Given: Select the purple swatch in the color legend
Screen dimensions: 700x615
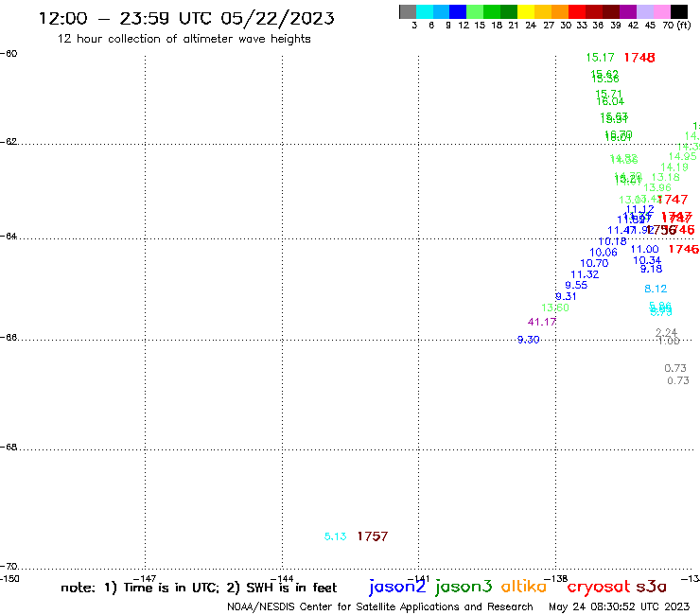Looking at the screenshot, I should coord(628,11).
